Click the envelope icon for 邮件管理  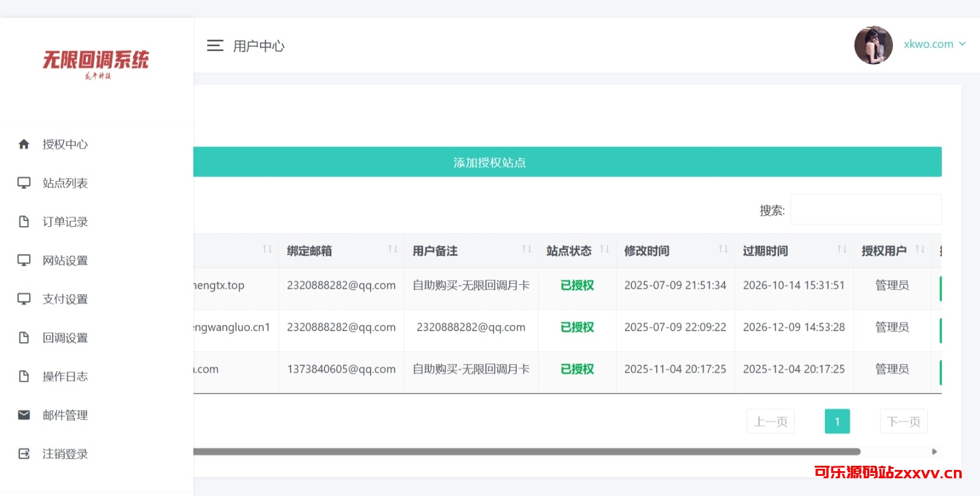coord(24,415)
